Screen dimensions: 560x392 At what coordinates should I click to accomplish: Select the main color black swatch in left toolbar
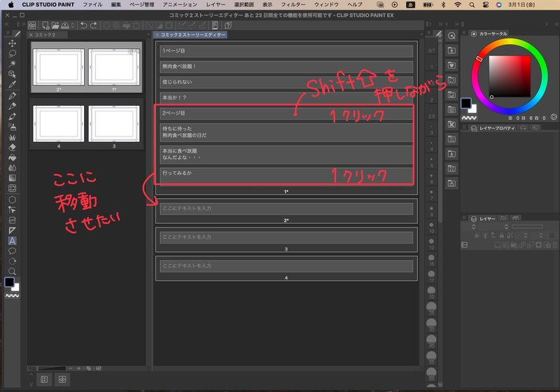pyautogui.click(x=9, y=282)
